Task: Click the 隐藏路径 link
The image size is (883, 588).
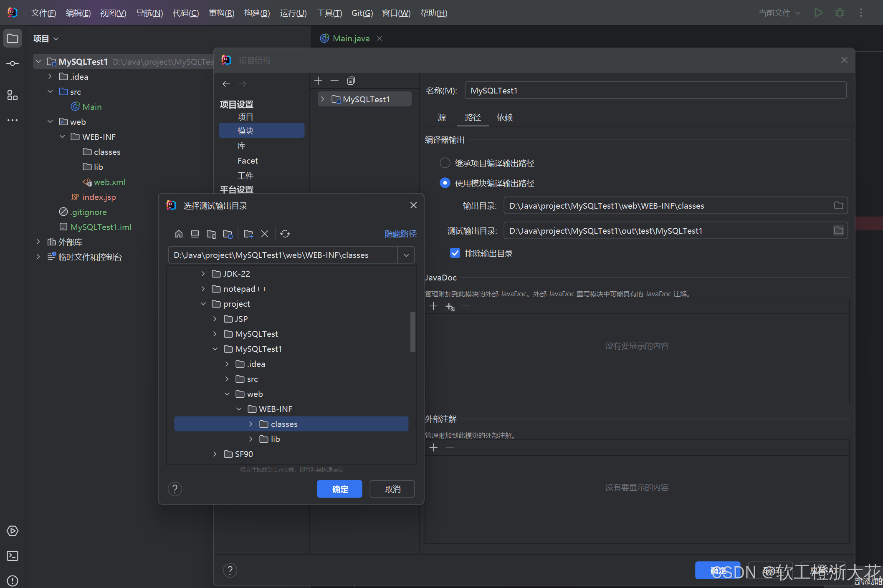Action: pyautogui.click(x=400, y=234)
